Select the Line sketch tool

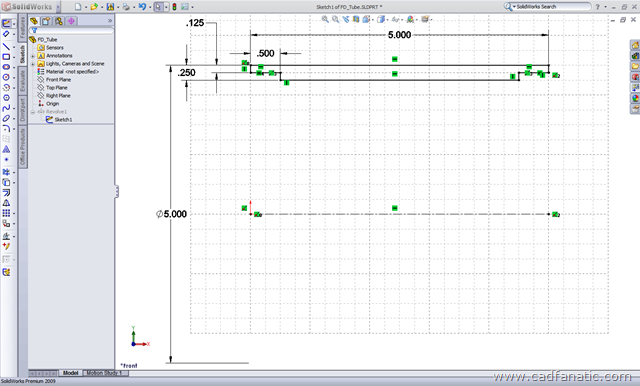pos(6,47)
